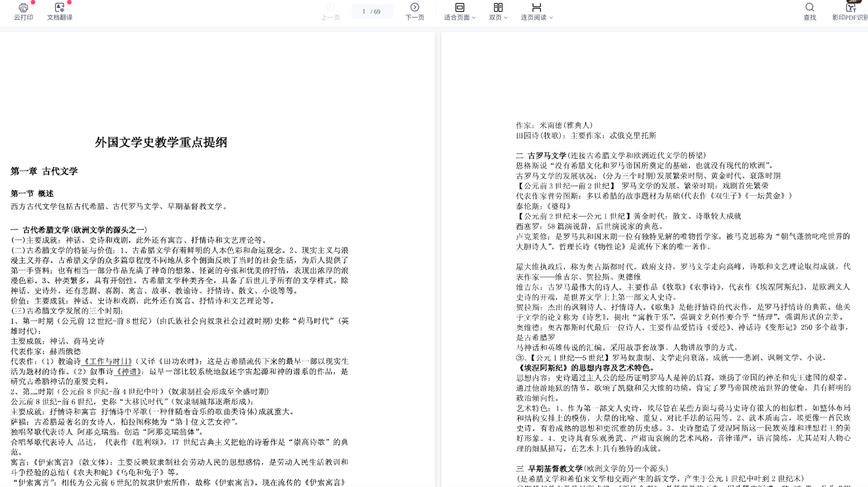Screen dimensions: 868x487
Task: Click the heading 第一章 古代文学
Action: click(x=44, y=171)
